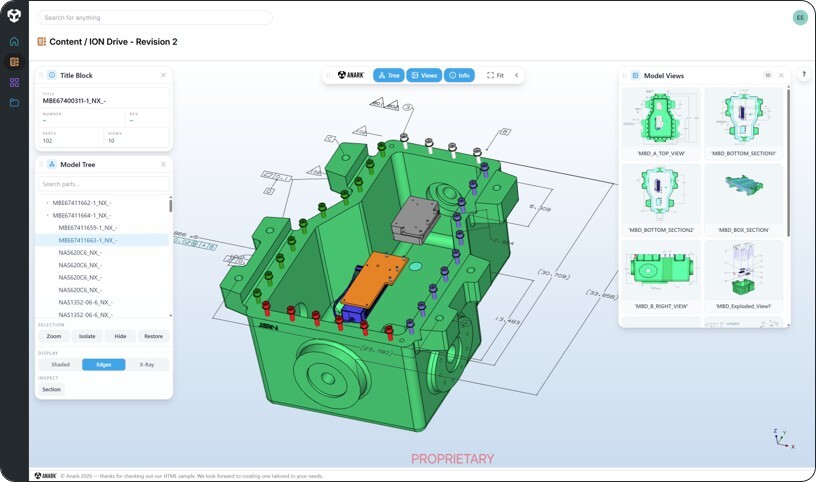Click the XYZ axis triad

coord(783,439)
